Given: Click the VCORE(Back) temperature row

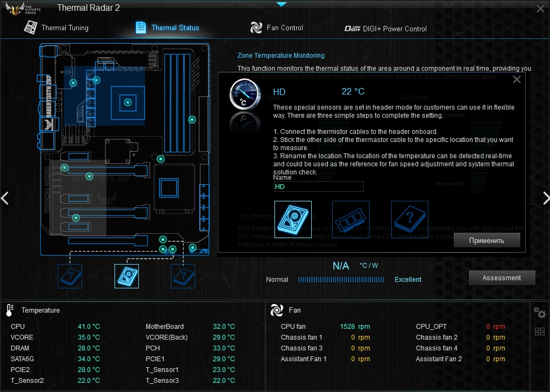Looking at the screenshot, I should click(191, 337).
